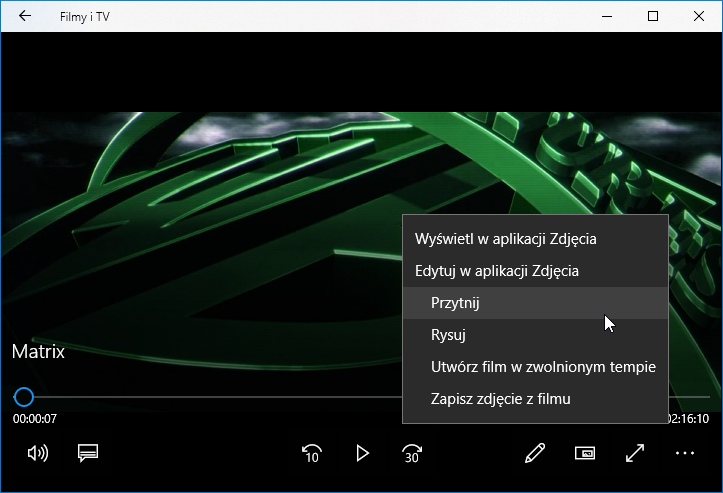The width and height of the screenshot is (723, 493).
Task: Go back using the arrow icon
Action: click(x=25, y=16)
